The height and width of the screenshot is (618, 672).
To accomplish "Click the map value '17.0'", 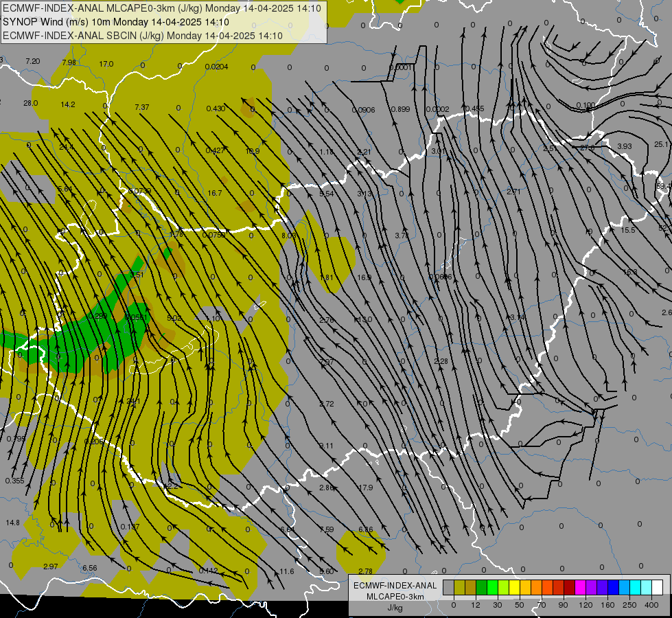I will pyautogui.click(x=106, y=64).
